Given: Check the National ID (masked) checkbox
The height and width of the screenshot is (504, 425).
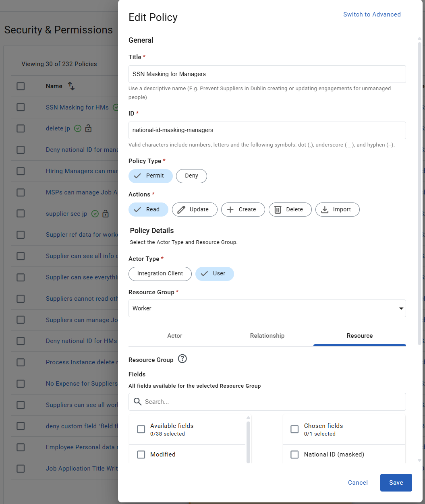Looking at the screenshot, I should pyautogui.click(x=294, y=454).
